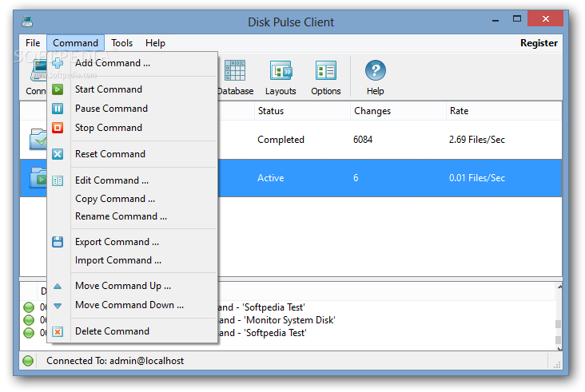The image size is (585, 392).
Task: Close the Disk Pulse Client window
Action: pos(546,18)
